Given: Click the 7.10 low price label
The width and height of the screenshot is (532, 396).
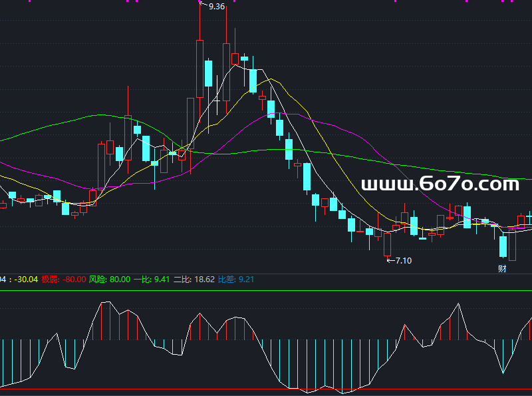Looking at the screenshot, I should click(403, 260).
